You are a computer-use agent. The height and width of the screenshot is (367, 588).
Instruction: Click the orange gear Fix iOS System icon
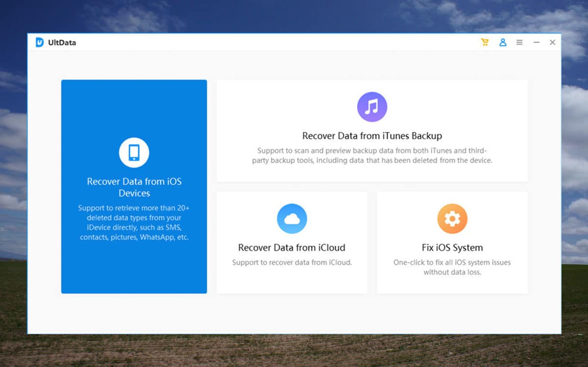[x=452, y=219]
